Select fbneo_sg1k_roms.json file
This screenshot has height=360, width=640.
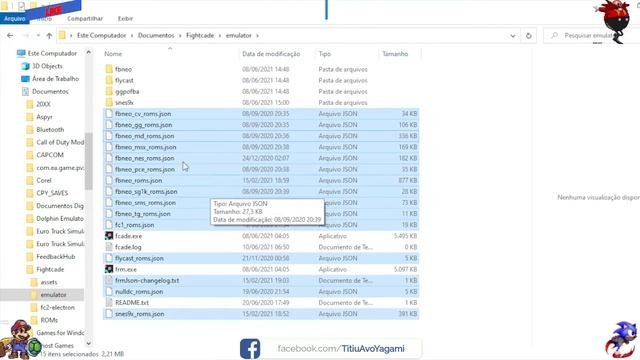261,191
